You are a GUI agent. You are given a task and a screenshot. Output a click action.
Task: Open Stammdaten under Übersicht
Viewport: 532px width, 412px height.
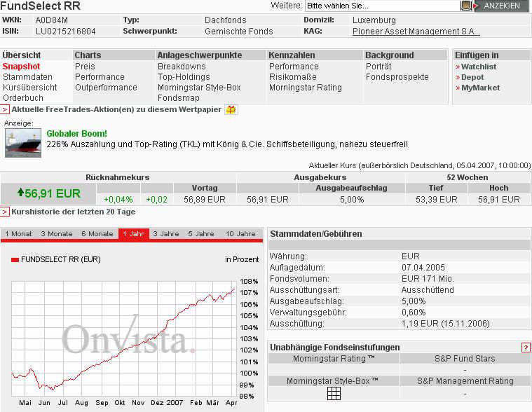[x=27, y=77]
